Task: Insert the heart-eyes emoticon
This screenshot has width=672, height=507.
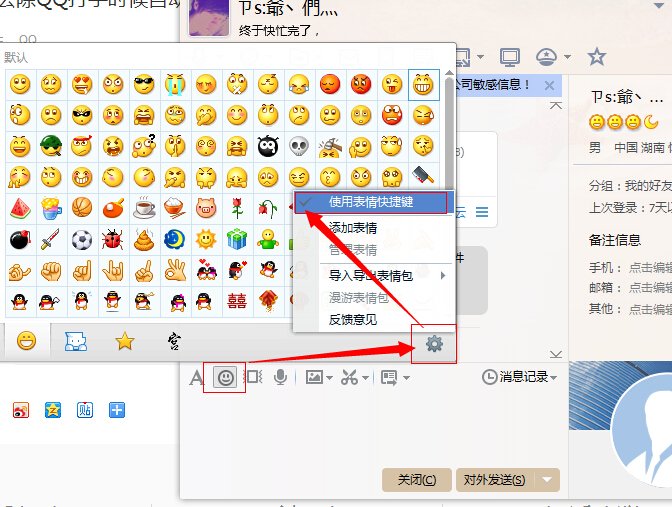Action: pyautogui.click(x=82, y=84)
